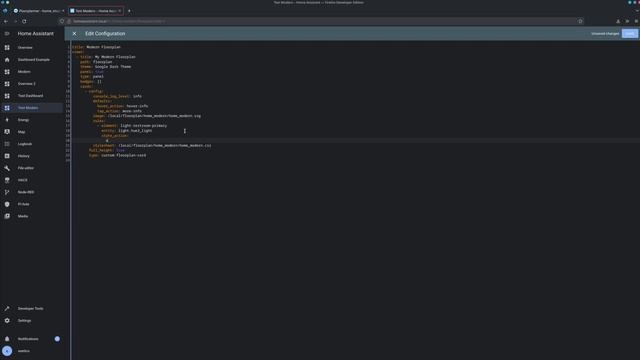Image resolution: width=640 pixels, height=360 pixels.
Task: Open the user profile avatar
Action: [7, 351]
